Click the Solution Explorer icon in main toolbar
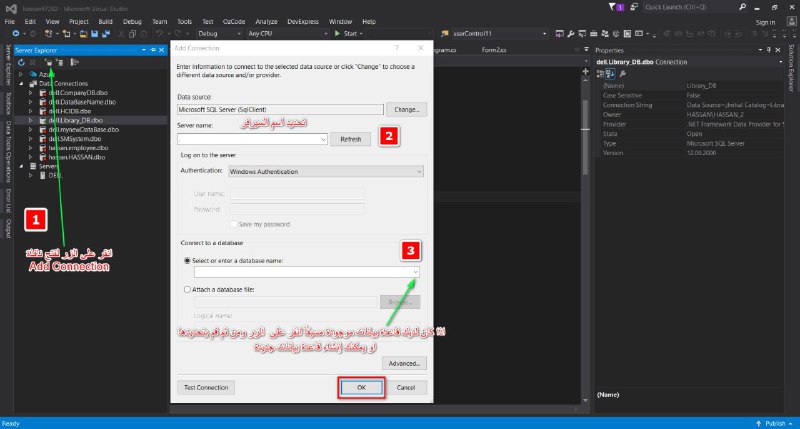This screenshot has height=429, width=800. point(559,34)
